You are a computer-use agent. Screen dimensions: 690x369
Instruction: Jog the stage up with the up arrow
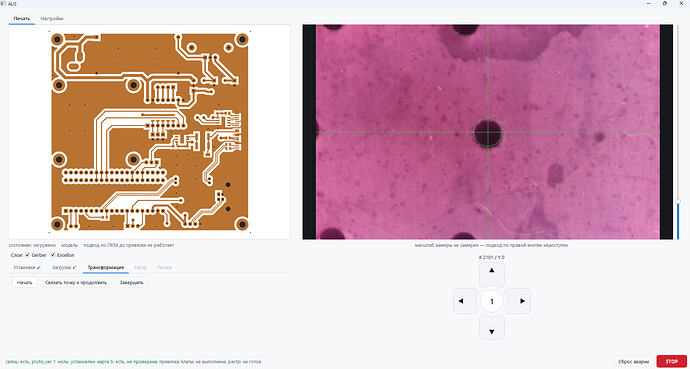click(x=492, y=275)
